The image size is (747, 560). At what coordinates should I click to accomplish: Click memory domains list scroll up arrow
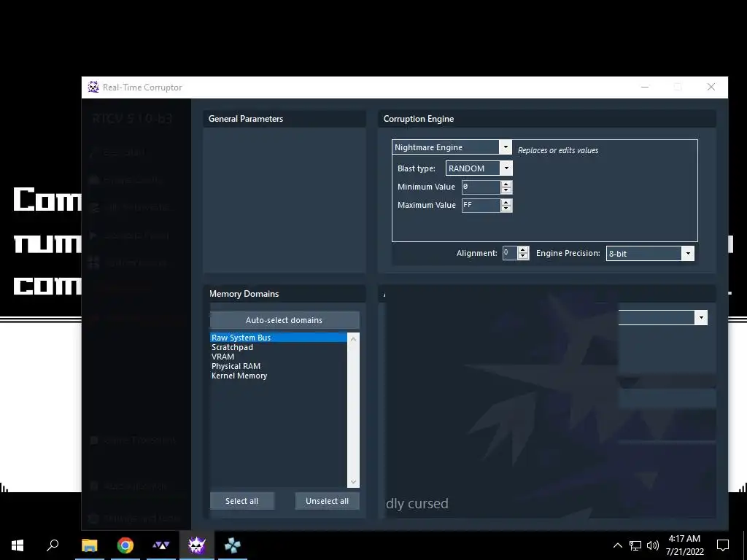tap(354, 339)
